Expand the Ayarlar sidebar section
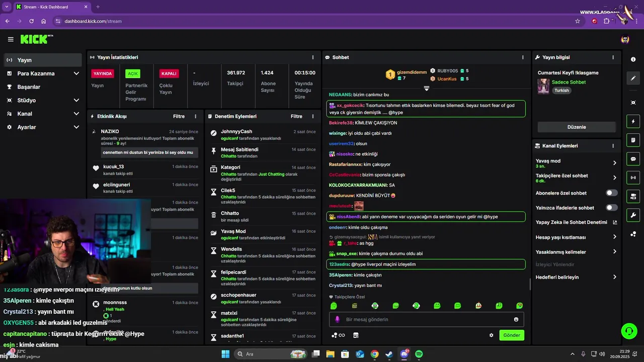 [76, 127]
